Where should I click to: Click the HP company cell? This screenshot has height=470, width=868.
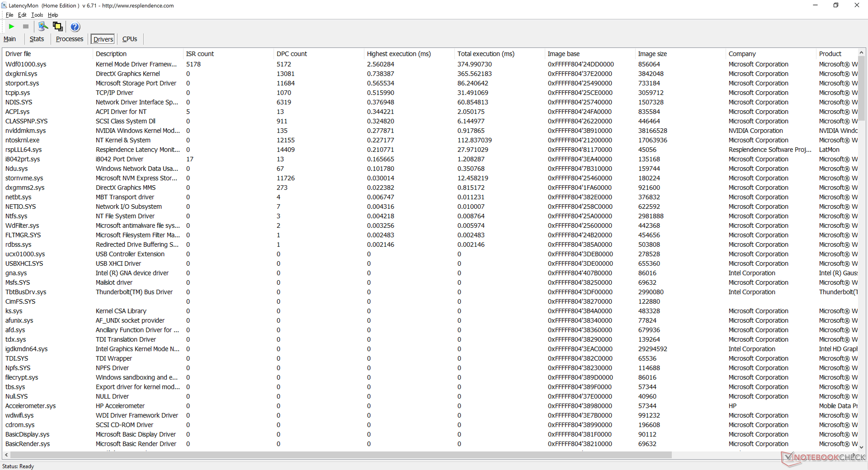(732, 406)
